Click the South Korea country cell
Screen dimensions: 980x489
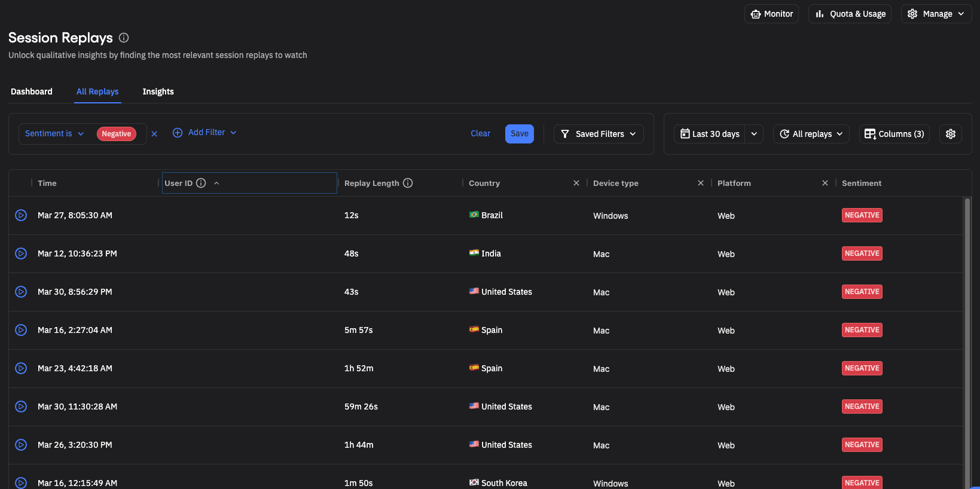click(x=498, y=483)
